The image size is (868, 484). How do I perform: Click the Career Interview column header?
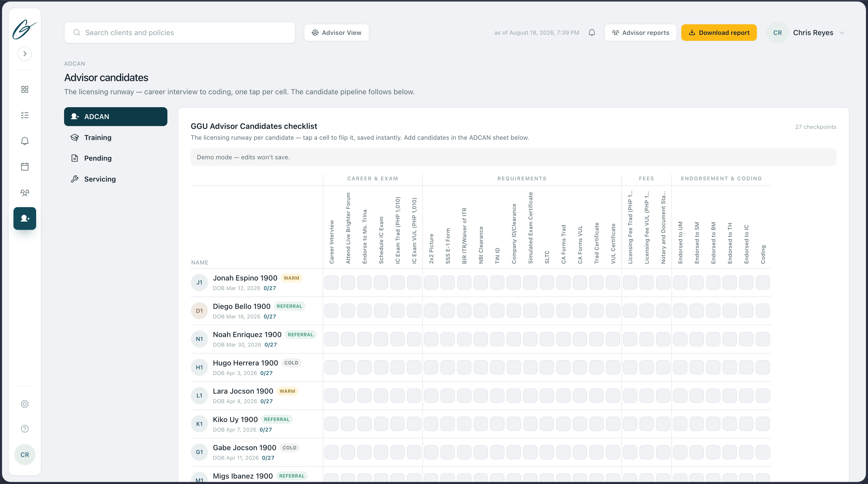coord(331,242)
